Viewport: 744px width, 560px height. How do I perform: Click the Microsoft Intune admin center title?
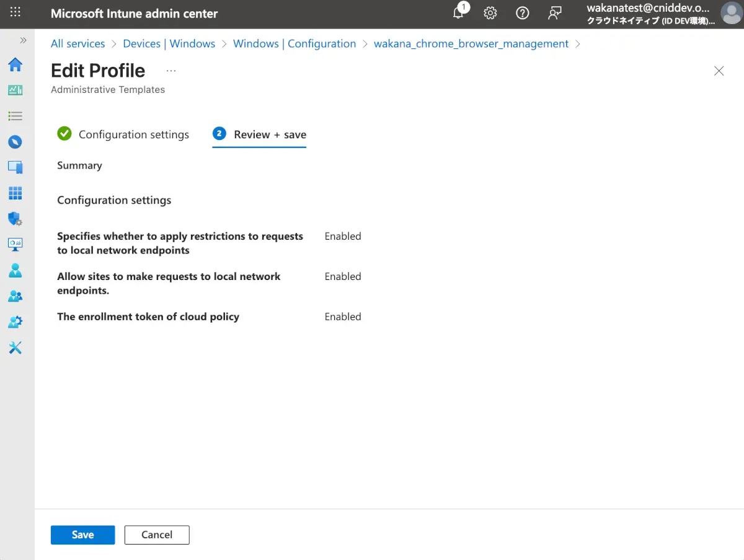click(x=134, y=13)
